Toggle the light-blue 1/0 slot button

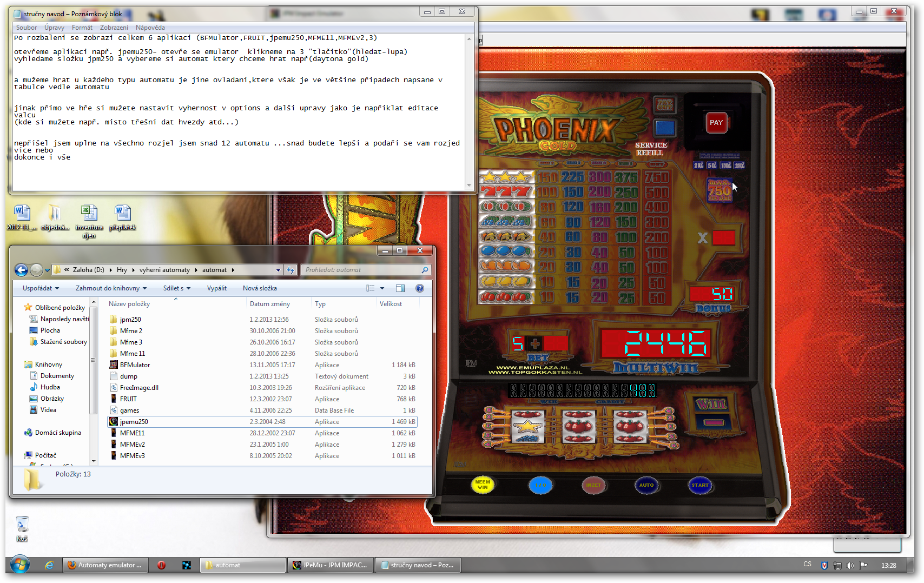[540, 485]
